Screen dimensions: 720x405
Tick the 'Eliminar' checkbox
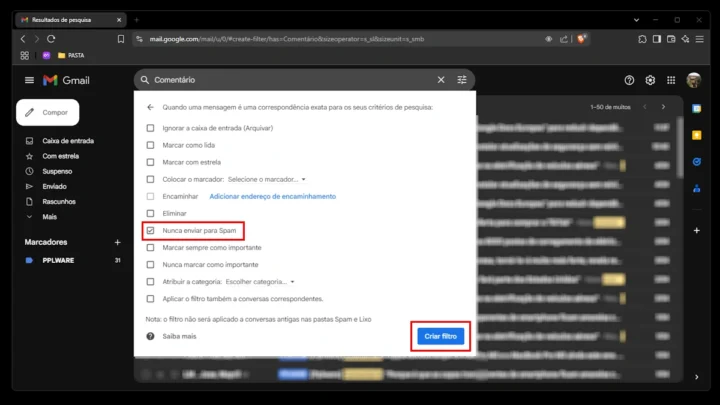pyautogui.click(x=151, y=213)
